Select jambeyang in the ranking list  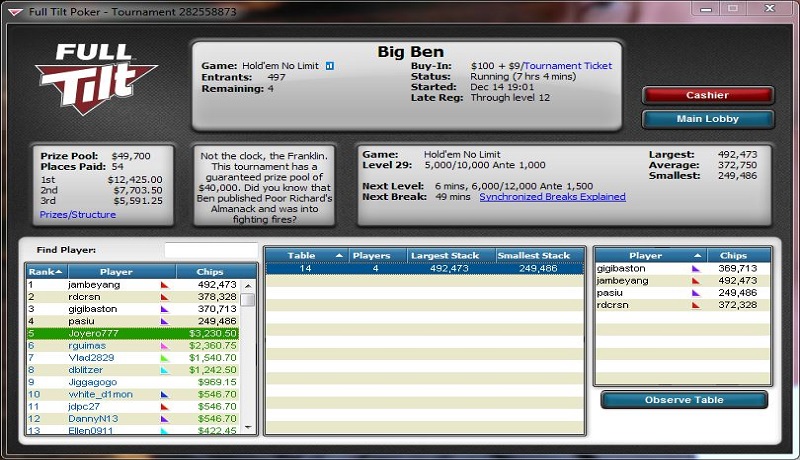(133, 285)
